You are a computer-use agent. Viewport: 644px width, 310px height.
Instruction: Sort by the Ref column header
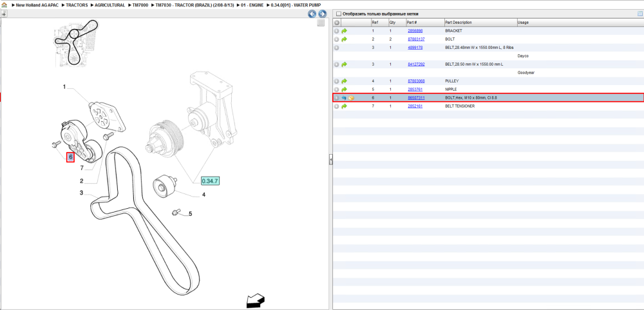(x=379, y=22)
